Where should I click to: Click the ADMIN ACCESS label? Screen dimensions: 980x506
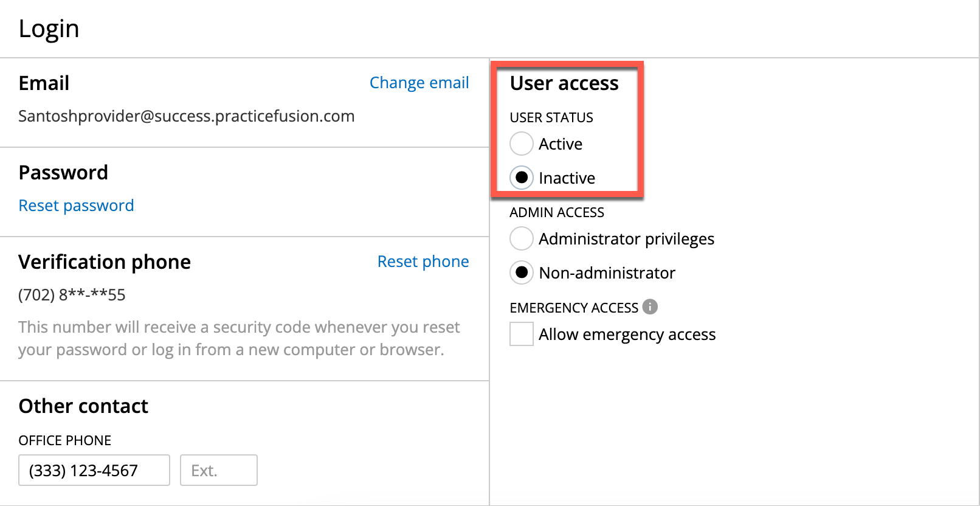pos(556,212)
